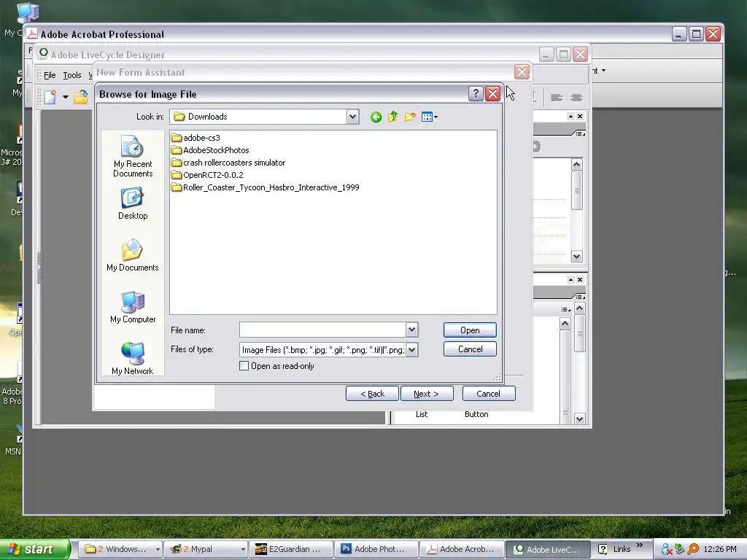Open the New document dropdown arrow
Viewport: 747px width, 560px height.
(65, 97)
